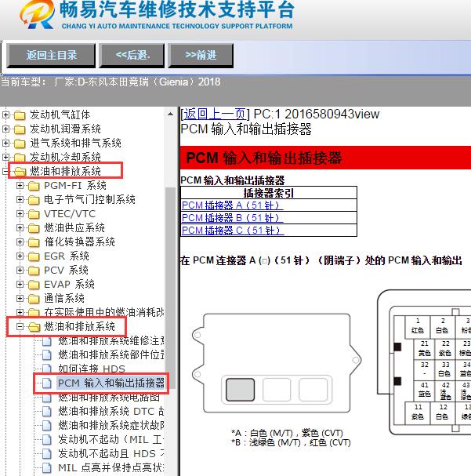
Task: Expand the PGM-FI 系统 node
Action: click(20, 185)
